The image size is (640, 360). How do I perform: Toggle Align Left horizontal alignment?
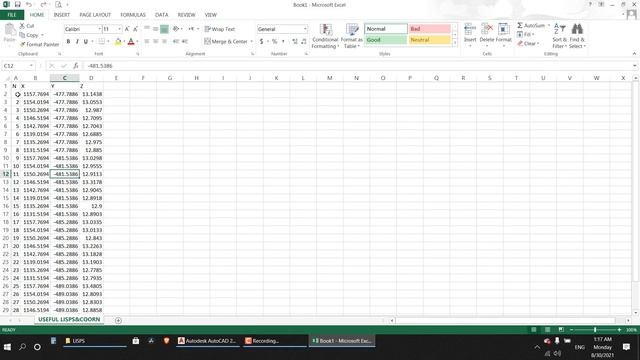(147, 41)
